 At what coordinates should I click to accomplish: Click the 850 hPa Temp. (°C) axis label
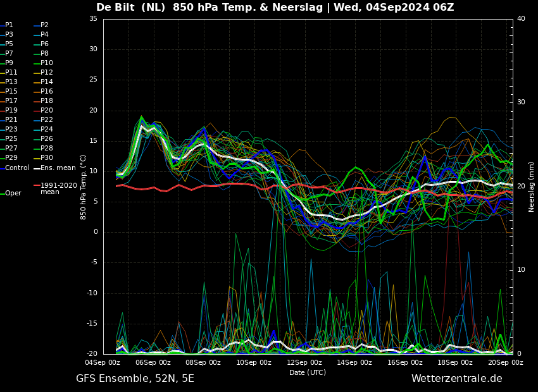[x=84, y=187]
